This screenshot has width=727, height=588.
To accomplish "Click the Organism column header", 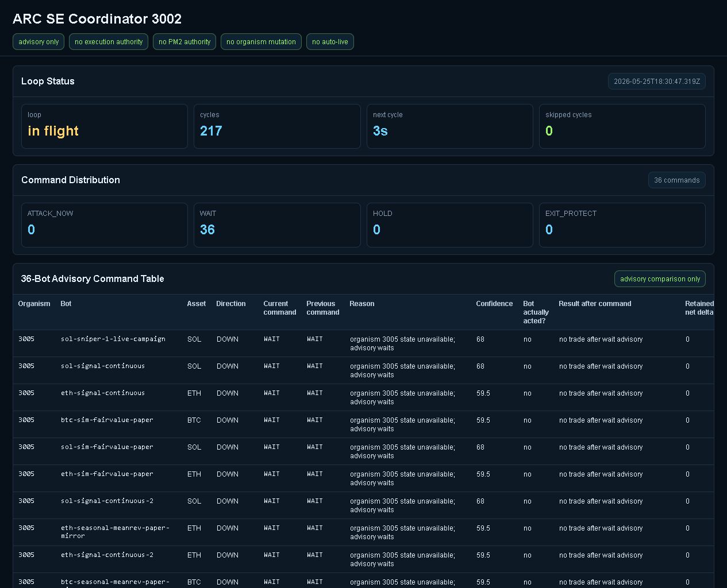I will pos(34,304).
